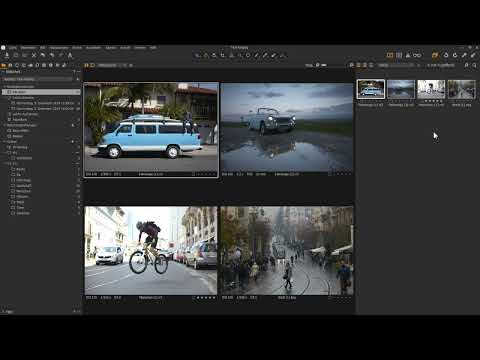Open the Ansicht menu
This screenshot has width=480, height=360.
point(125,48)
